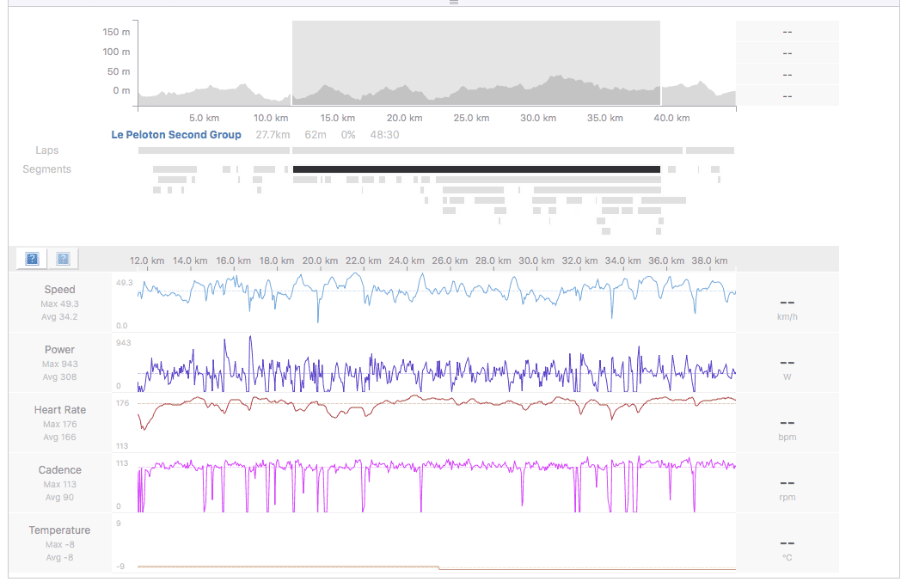The image size is (907, 588).
Task: Click the segment time 48:30
Action: point(384,135)
